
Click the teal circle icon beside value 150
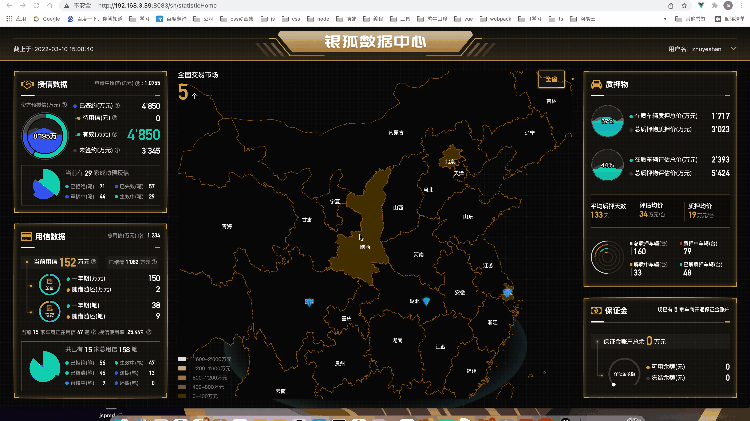coord(49,284)
